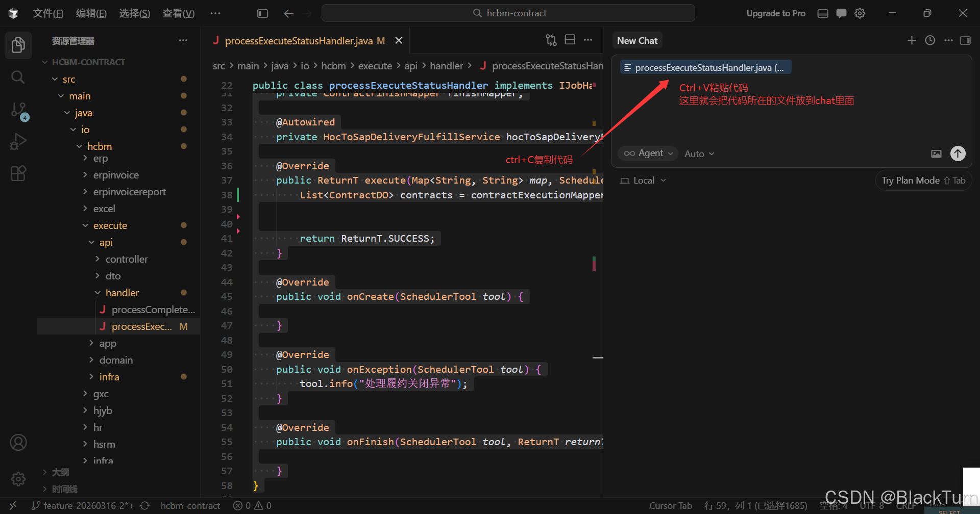Screen dimensions: 980x514
Task: Collapse the execute folder
Action: 110,225
